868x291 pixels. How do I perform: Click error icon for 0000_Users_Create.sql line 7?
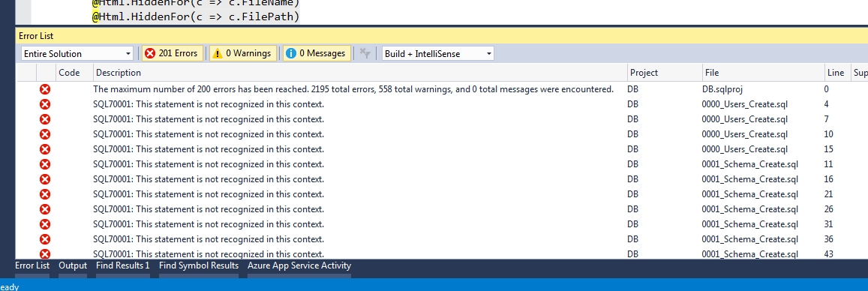tap(45, 119)
